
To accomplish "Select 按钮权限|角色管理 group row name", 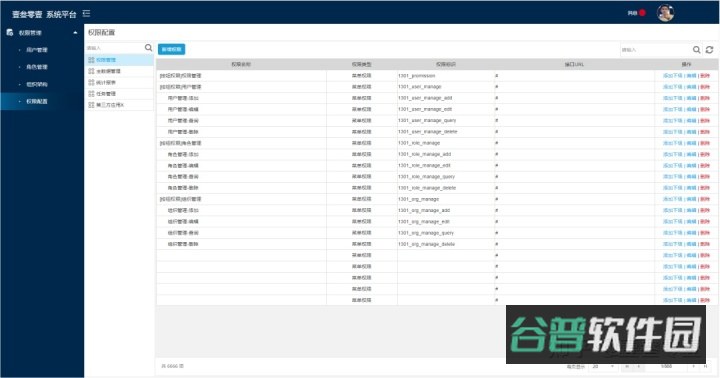I will [180, 143].
